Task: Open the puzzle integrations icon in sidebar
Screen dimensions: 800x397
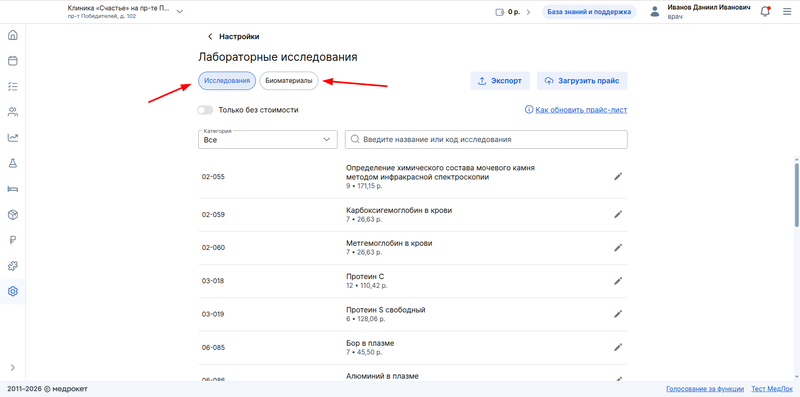Action: click(13, 266)
